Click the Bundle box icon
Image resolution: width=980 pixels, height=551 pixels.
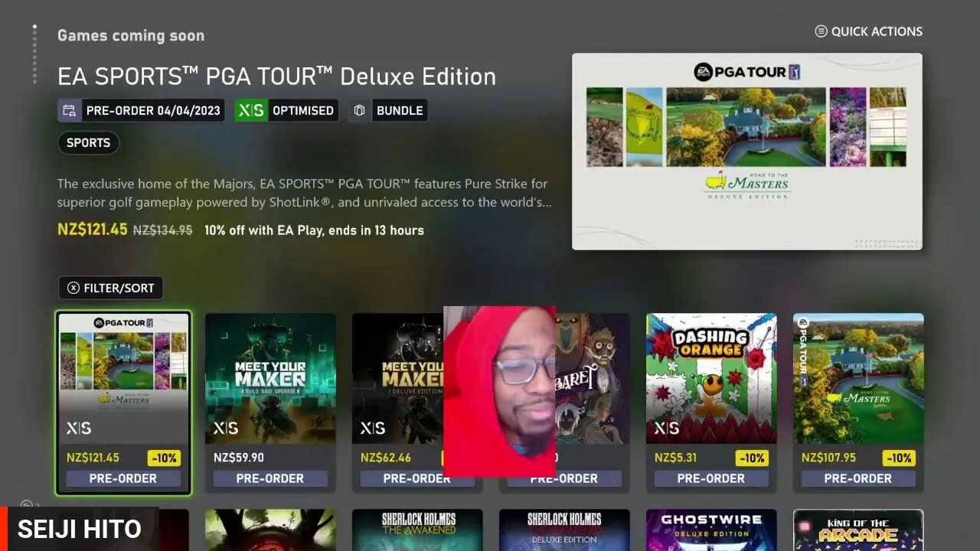pos(359,110)
